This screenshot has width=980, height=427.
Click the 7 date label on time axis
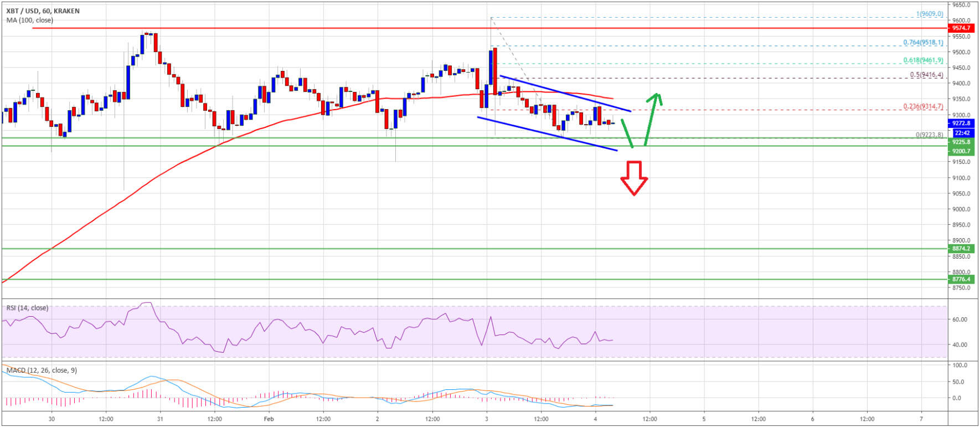pos(921,419)
